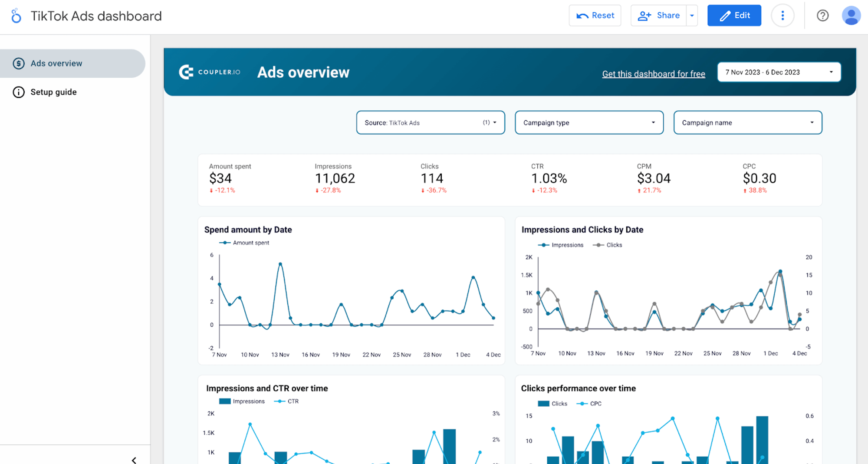Open the three-dot more options menu

pos(783,16)
